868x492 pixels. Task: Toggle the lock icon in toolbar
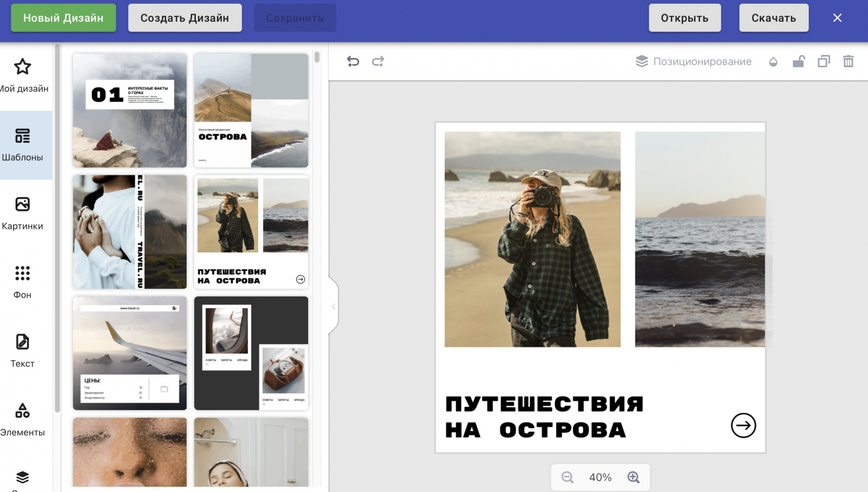[x=799, y=61]
